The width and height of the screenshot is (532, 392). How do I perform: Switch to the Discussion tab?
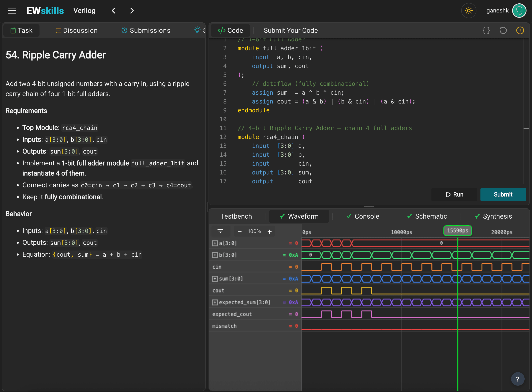tap(76, 30)
